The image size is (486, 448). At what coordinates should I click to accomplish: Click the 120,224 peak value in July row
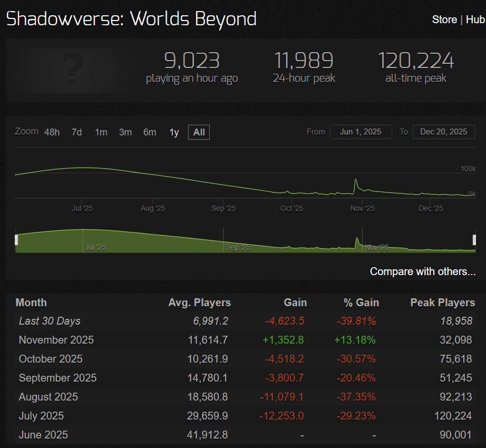[453, 416]
